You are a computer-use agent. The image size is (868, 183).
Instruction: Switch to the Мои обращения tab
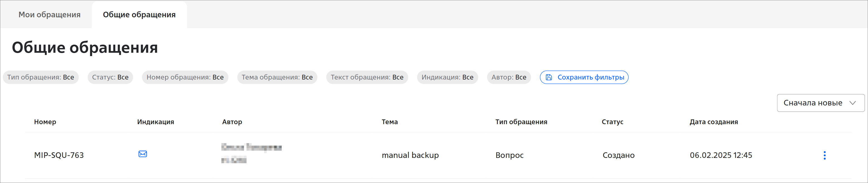[x=49, y=15]
